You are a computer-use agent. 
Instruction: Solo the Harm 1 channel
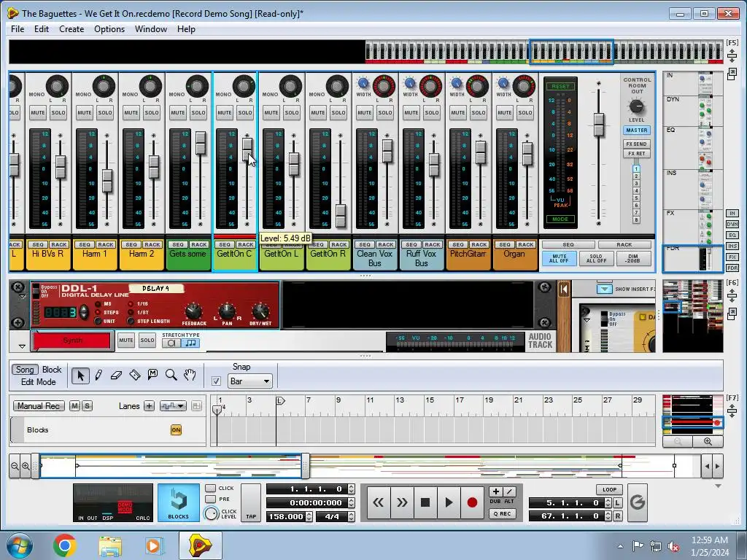(x=105, y=113)
